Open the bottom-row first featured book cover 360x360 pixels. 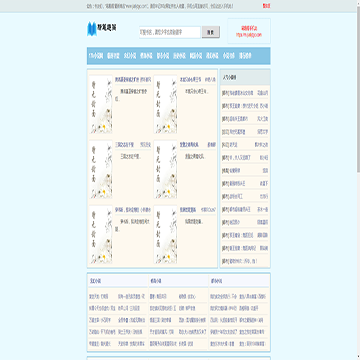pos(101,235)
